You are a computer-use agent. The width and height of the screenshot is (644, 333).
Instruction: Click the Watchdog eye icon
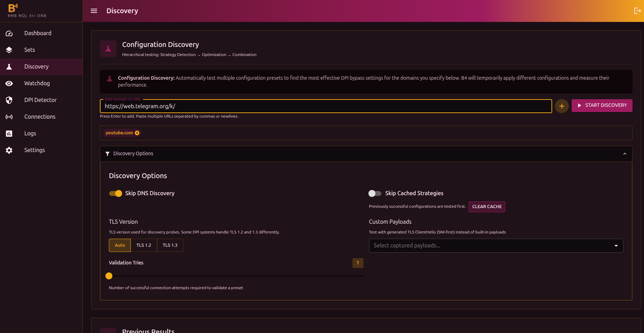(x=9, y=84)
